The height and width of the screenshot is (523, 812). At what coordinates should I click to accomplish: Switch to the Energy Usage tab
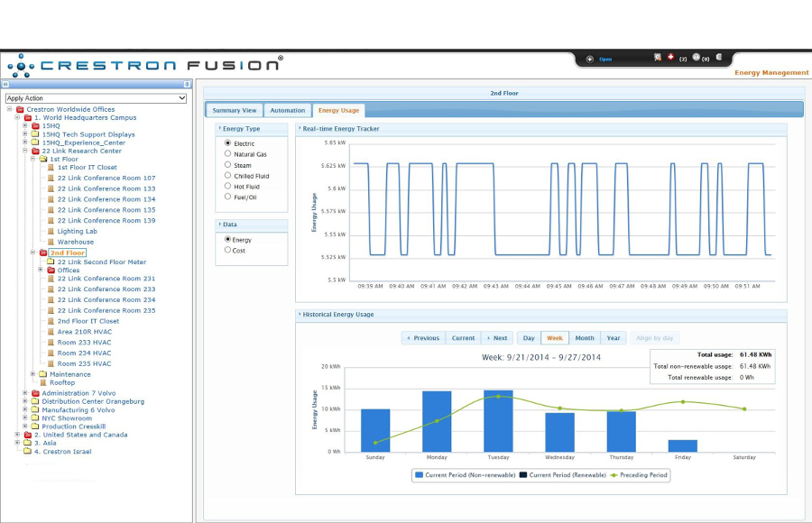coord(338,110)
